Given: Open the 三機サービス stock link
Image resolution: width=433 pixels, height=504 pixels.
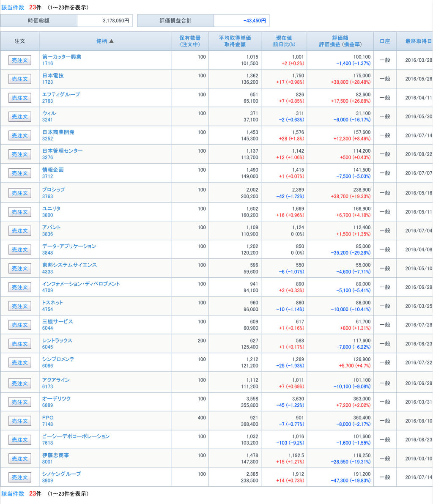Looking at the screenshot, I should (x=58, y=321).
